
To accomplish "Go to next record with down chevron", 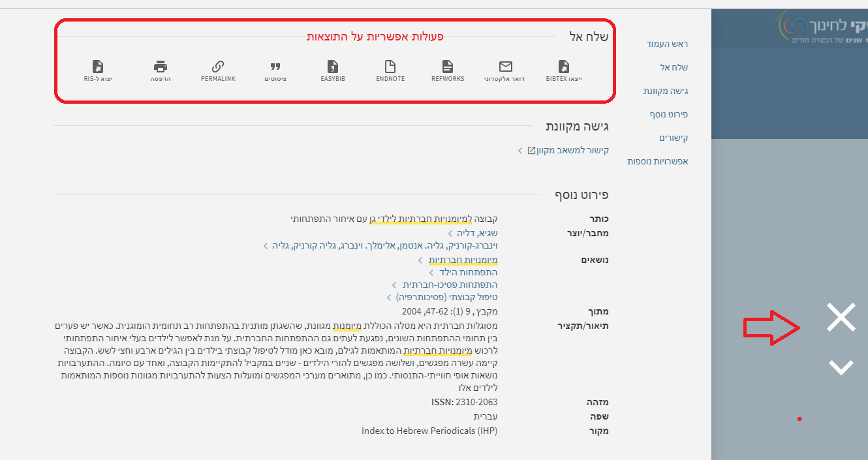I will [841, 367].
